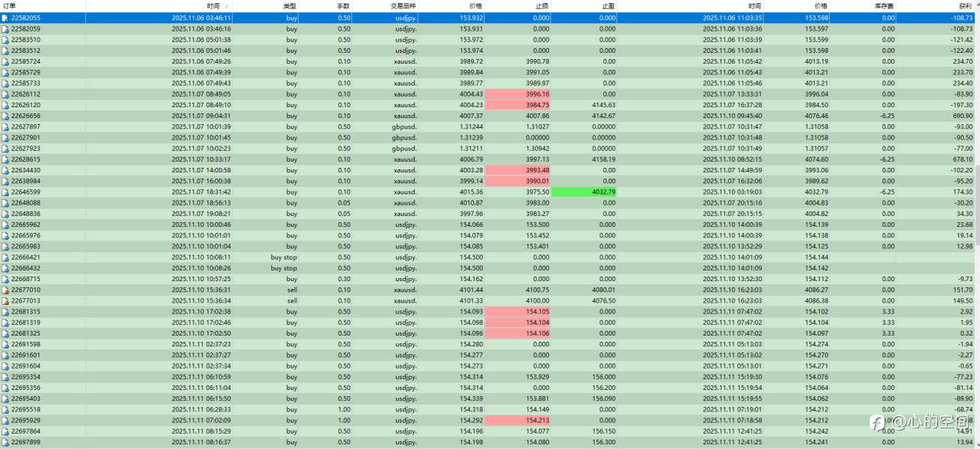Click the row icon for order 22583510
The image size is (980, 449).
(5, 40)
